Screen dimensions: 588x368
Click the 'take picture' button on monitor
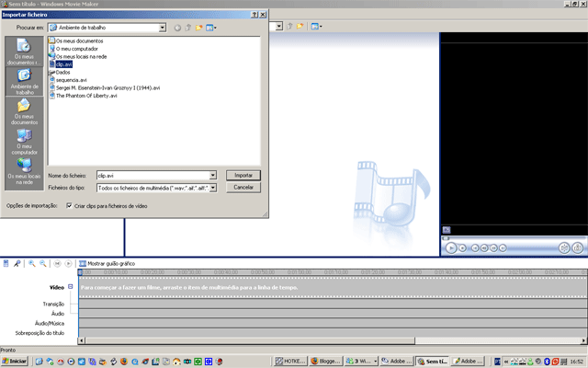point(578,247)
